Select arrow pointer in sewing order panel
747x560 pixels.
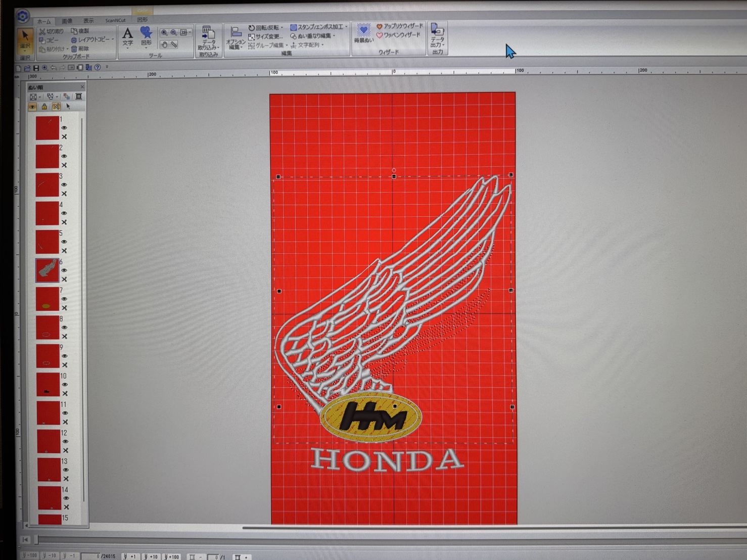[x=68, y=107]
